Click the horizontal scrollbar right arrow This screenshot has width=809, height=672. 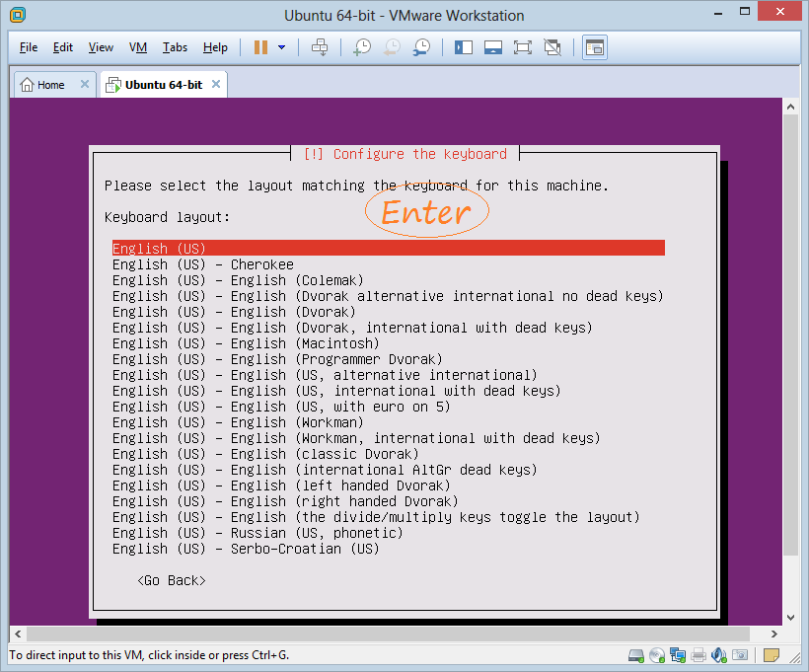773,634
